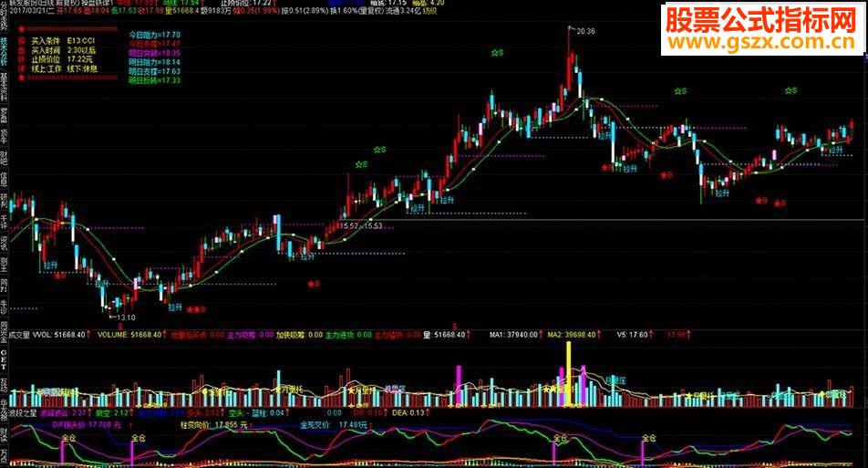Select the 明日反转=17.33 text
868x468 pixels.
(154, 79)
